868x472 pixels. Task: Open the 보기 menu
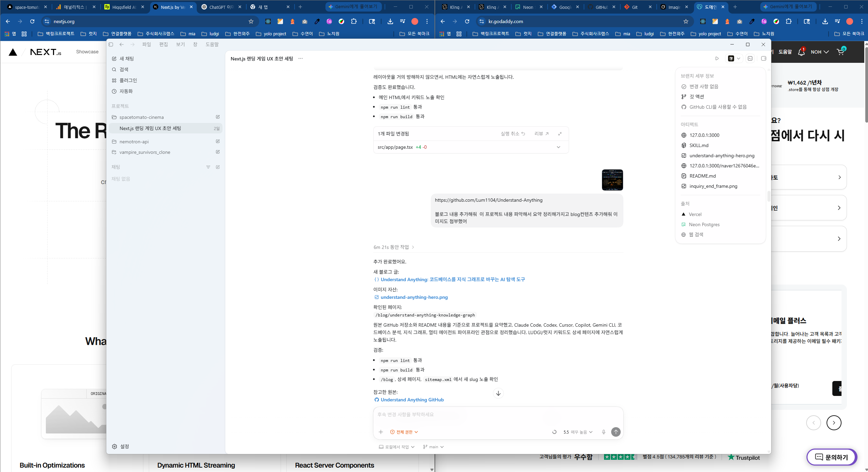[180, 44]
